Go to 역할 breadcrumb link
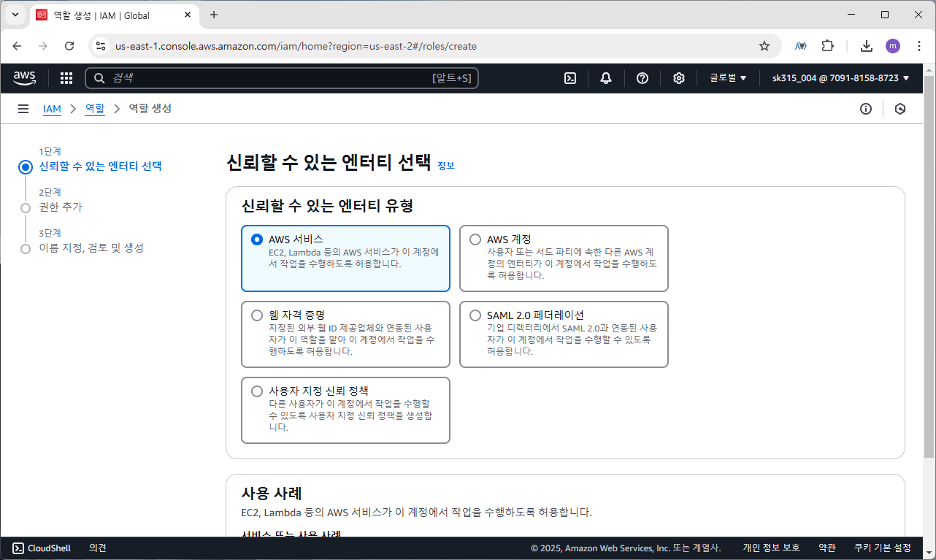The image size is (936, 560). point(95,109)
